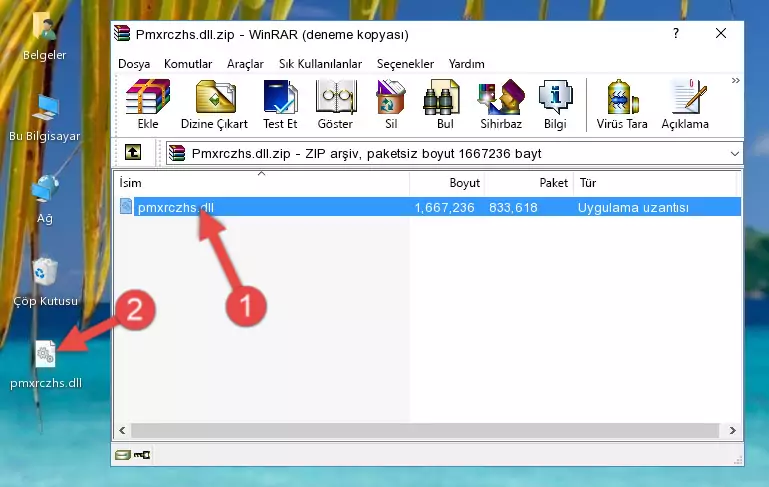
Task: Run Test Et on the archive
Action: coord(280,104)
